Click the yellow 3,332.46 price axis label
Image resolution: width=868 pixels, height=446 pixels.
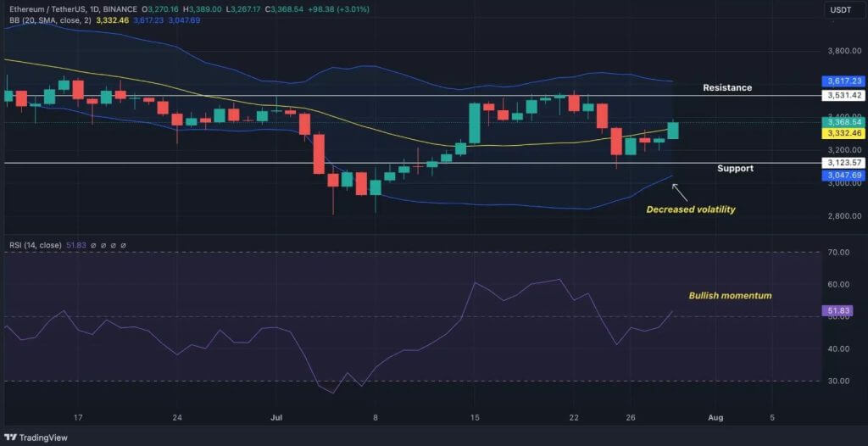coord(843,133)
